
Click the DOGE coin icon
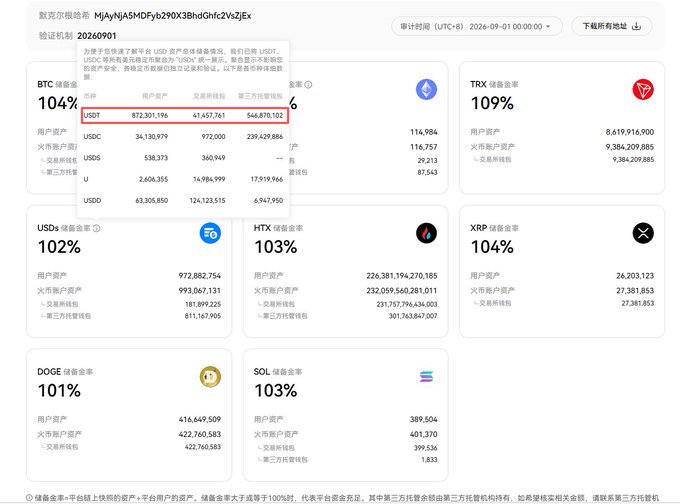(210, 377)
